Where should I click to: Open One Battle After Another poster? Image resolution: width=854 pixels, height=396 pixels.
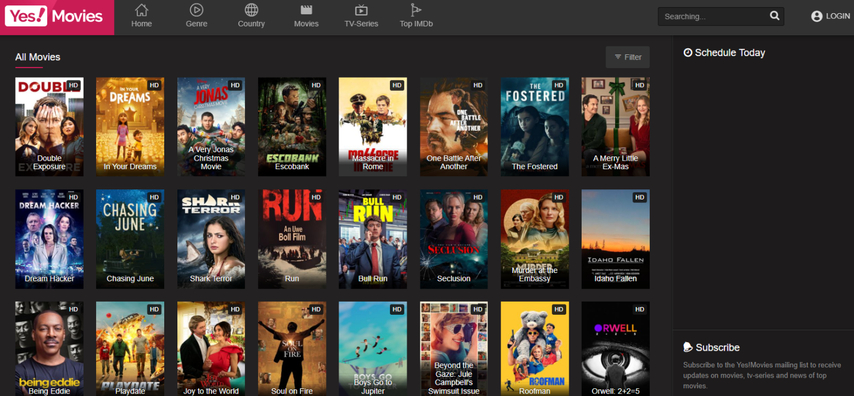tap(454, 126)
